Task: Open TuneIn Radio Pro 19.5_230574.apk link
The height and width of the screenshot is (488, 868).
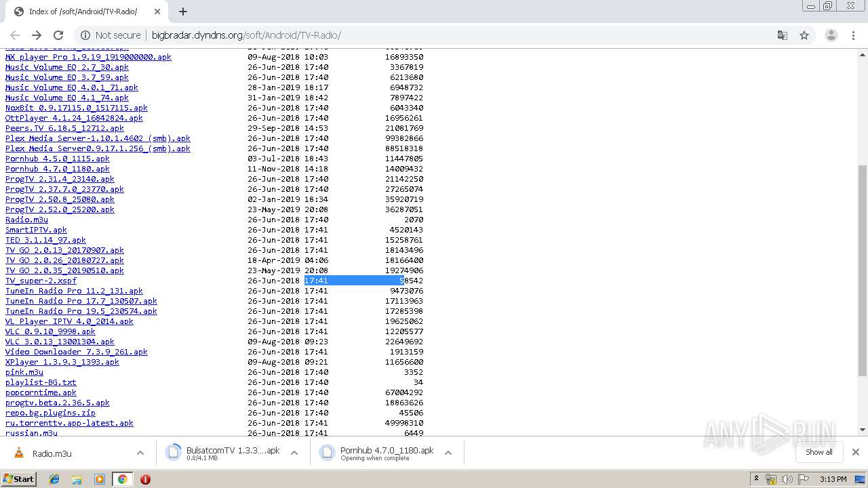Action: (81, 311)
